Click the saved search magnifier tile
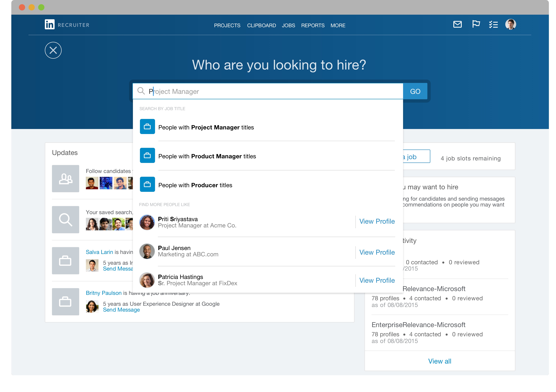Image resolution: width=556 pixels, height=392 pixels. pos(65,220)
